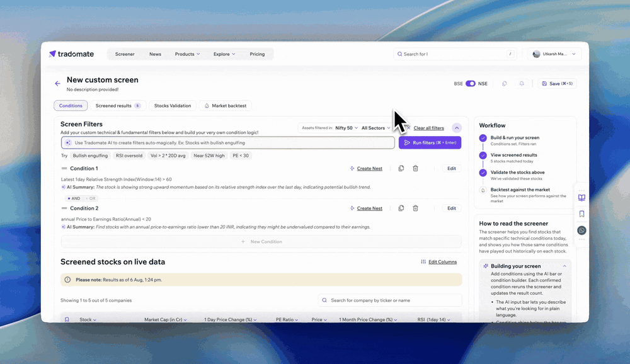Open the Products dropdown menu

(x=187, y=54)
